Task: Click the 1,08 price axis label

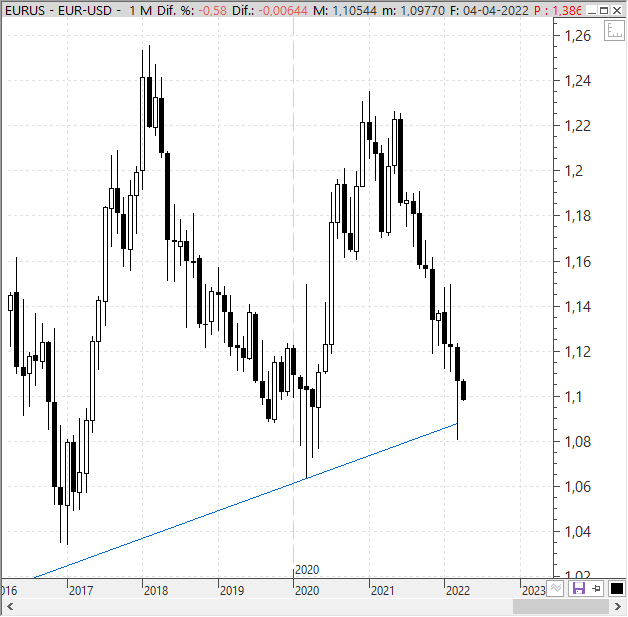Action: [578, 442]
